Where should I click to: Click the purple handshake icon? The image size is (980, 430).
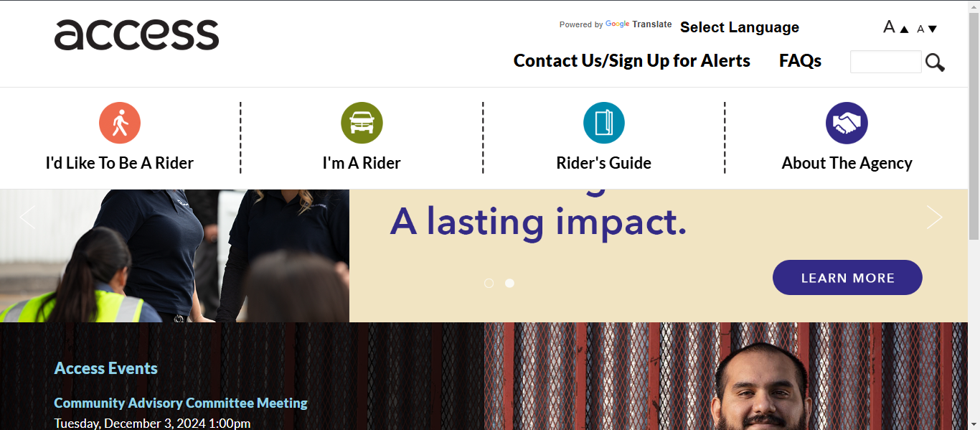point(847,123)
